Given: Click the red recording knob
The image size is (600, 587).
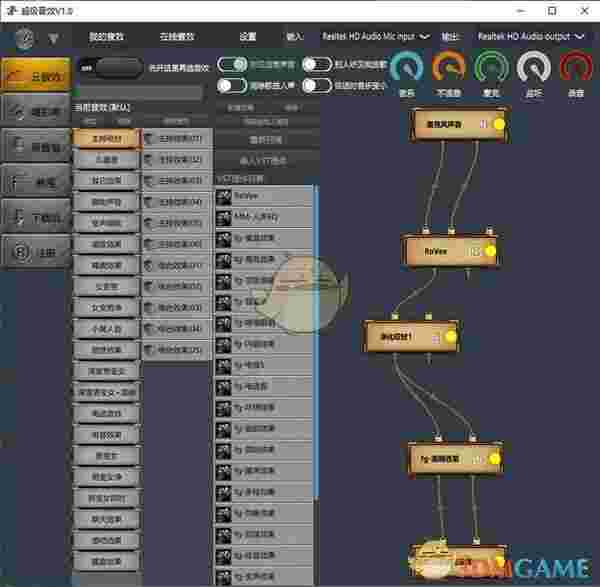Looking at the screenshot, I should [x=576, y=68].
